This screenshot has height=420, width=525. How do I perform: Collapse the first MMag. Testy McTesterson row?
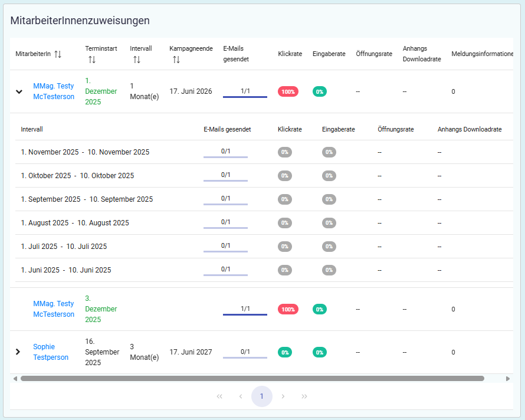(19, 91)
